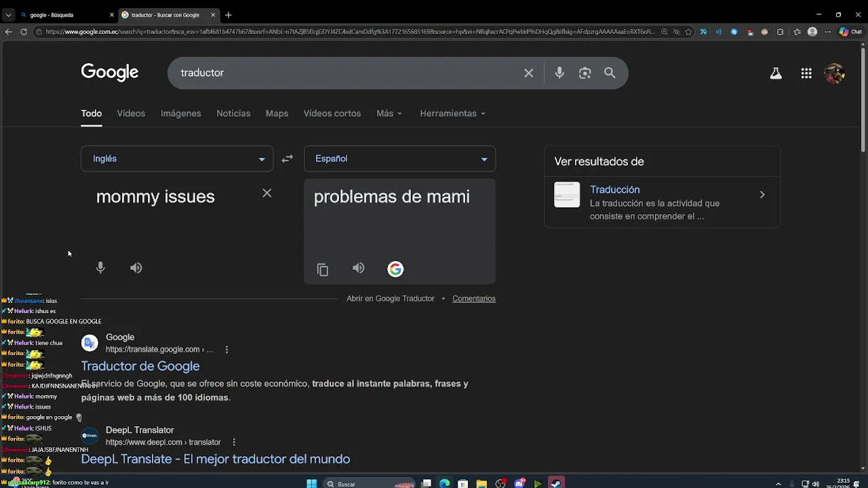Go to Google logo homepage
This screenshot has width=868, height=488.
(110, 73)
